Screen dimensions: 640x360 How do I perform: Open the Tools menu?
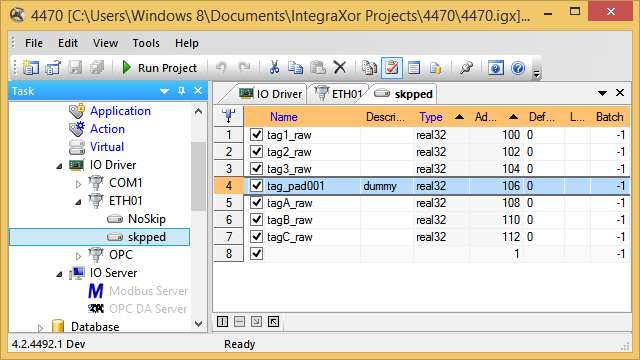click(146, 43)
